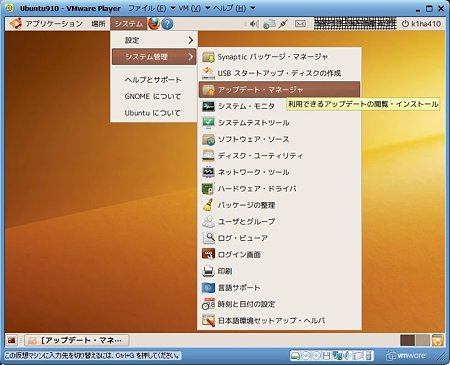Select Ubuntu について menu item
The height and width of the screenshot is (365, 450).
click(154, 113)
